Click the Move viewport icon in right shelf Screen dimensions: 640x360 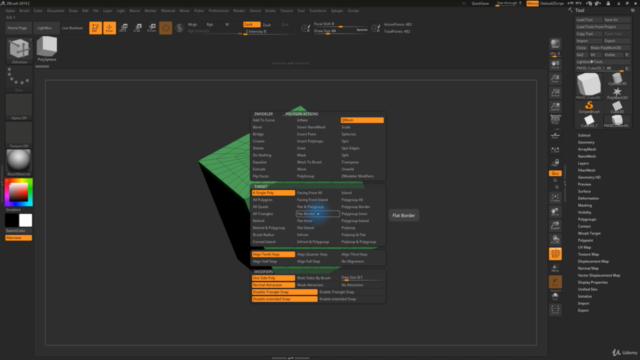point(555,212)
